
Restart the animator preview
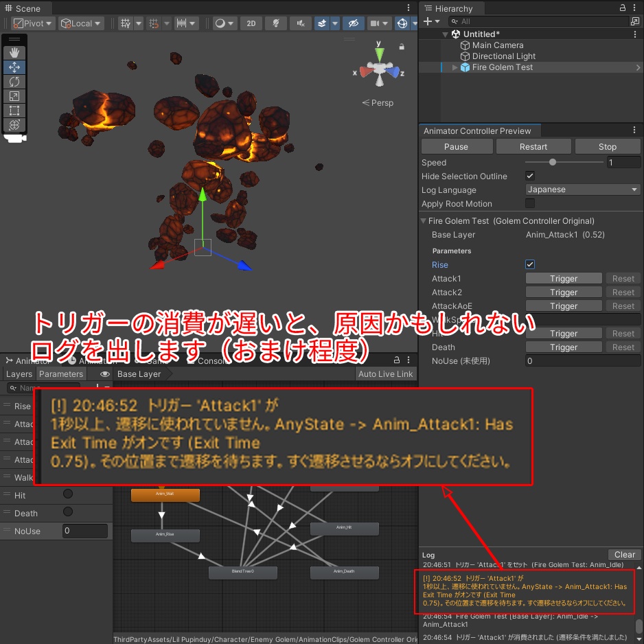[x=533, y=147]
